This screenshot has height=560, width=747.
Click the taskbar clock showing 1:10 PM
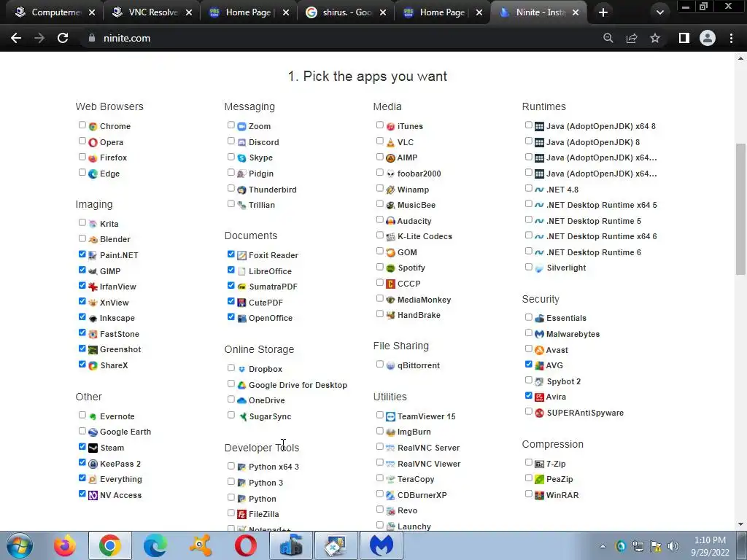point(710,546)
